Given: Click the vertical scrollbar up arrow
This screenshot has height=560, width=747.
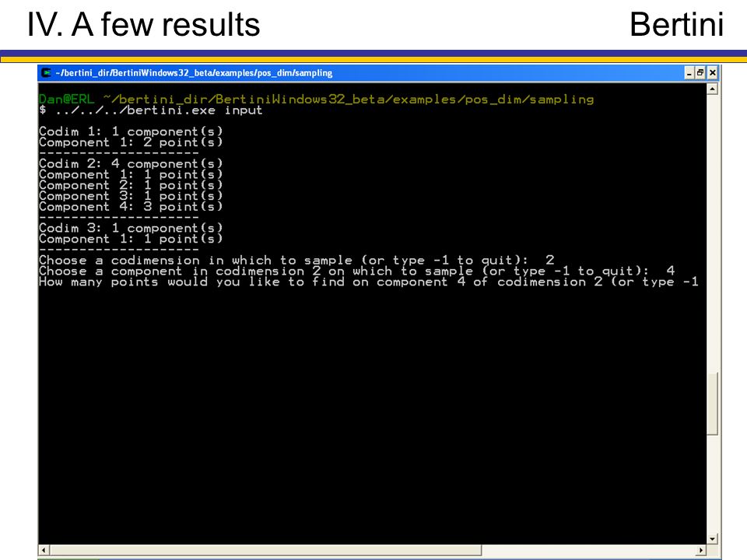Looking at the screenshot, I should click(x=712, y=89).
